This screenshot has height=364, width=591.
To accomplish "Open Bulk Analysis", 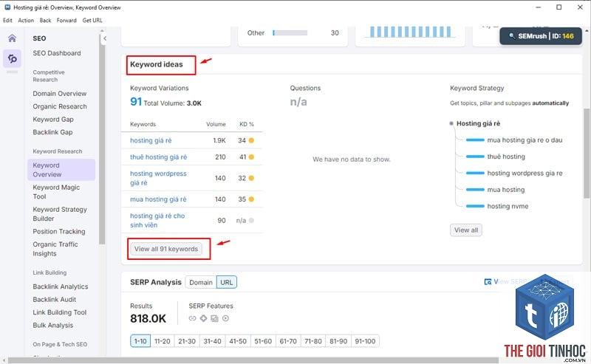I will pyautogui.click(x=52, y=325).
